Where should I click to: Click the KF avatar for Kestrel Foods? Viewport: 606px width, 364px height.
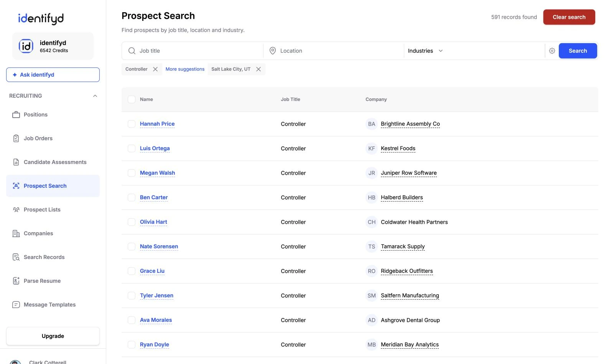click(x=372, y=148)
